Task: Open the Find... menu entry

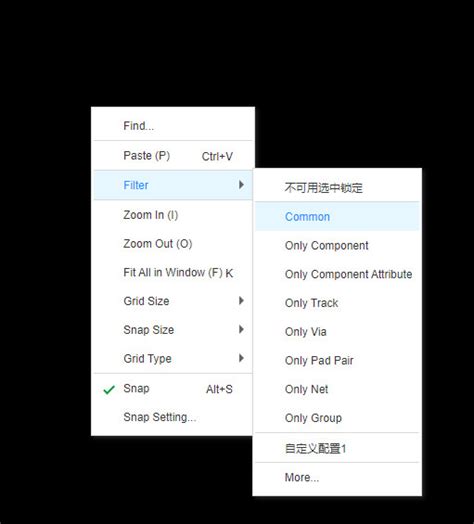Action: [173, 126]
